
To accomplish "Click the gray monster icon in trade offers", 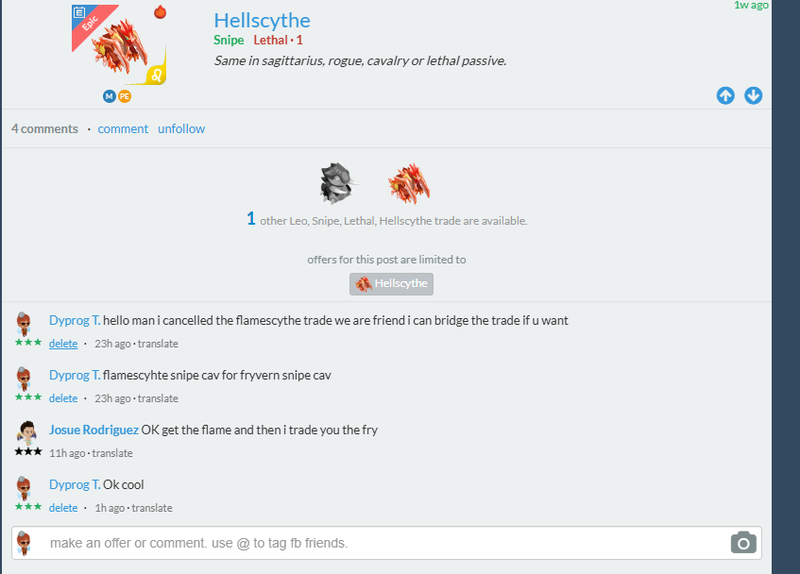I will click(x=336, y=182).
